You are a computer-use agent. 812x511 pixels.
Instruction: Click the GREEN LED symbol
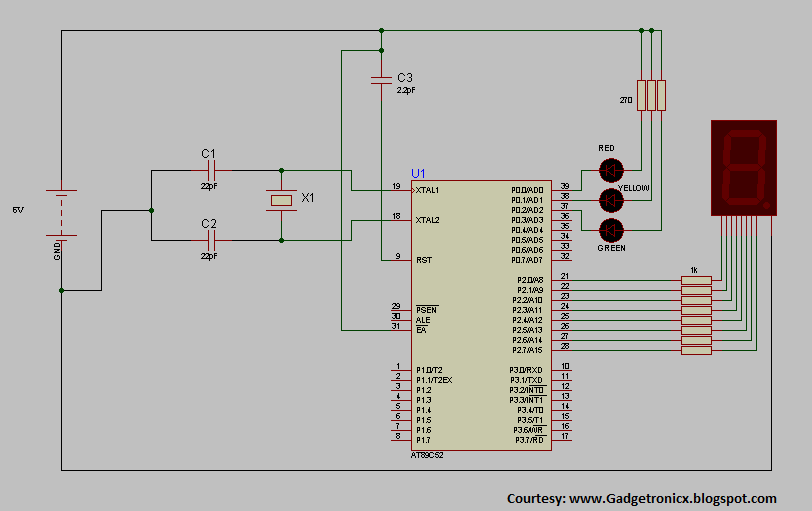tap(611, 230)
